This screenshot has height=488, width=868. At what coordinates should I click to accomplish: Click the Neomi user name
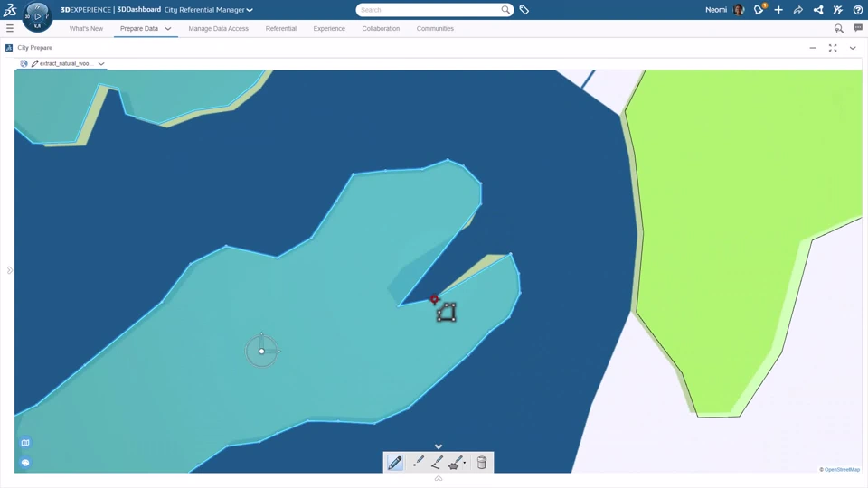tap(716, 9)
